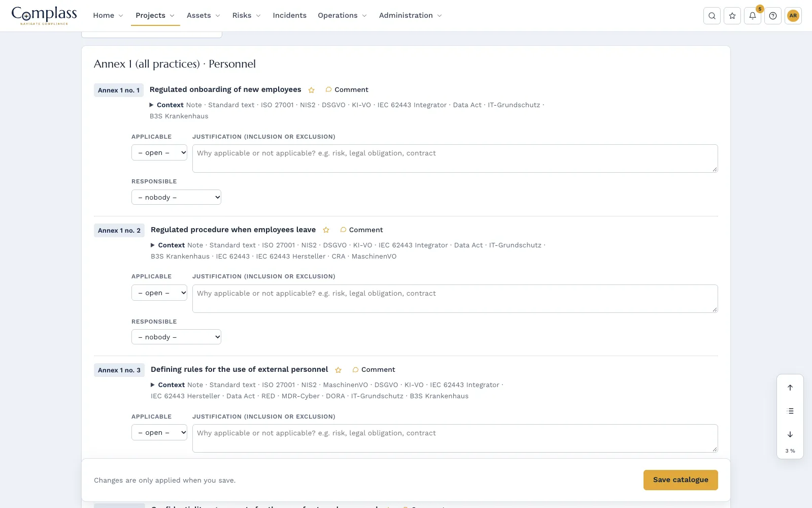The image size is (812, 508).
Task: Click heading 'Regulated onboarding of new employees'
Action: point(225,89)
